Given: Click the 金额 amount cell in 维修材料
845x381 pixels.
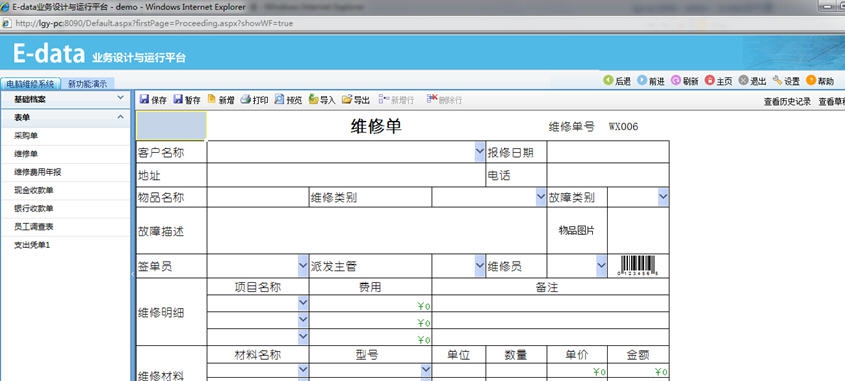Looking at the screenshot, I should [638, 371].
